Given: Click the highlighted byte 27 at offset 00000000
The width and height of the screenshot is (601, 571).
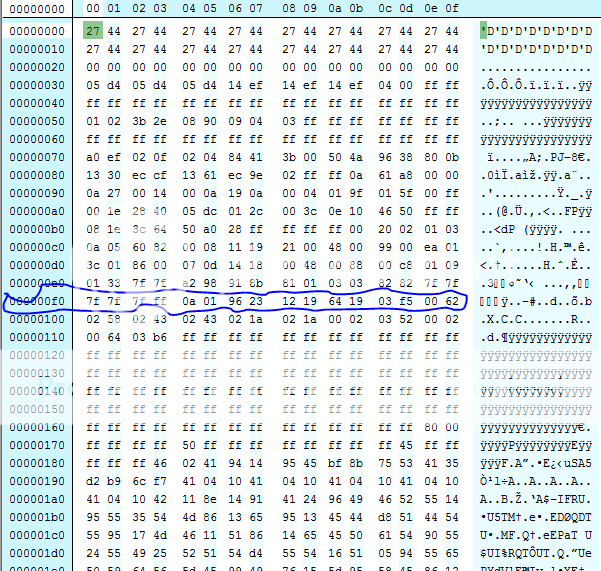Looking at the screenshot, I should click(x=93, y=32).
